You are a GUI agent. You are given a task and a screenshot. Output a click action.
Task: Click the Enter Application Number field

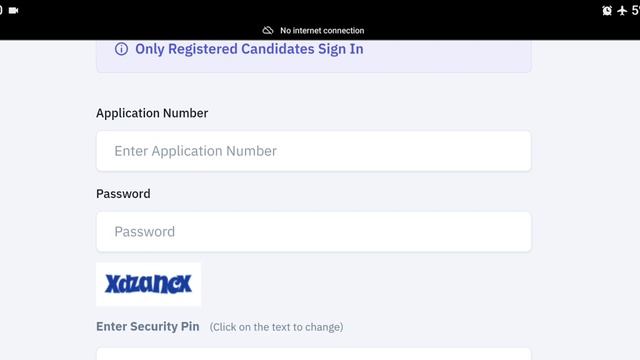(313, 151)
